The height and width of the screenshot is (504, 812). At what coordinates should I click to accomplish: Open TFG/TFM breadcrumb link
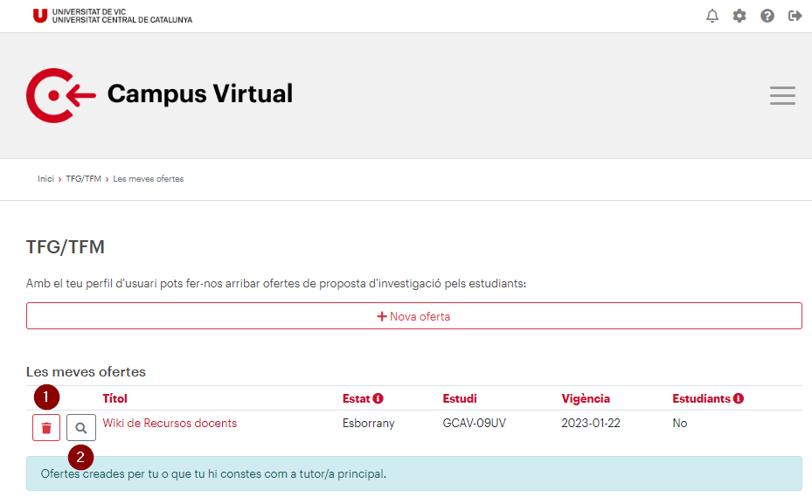tap(83, 179)
